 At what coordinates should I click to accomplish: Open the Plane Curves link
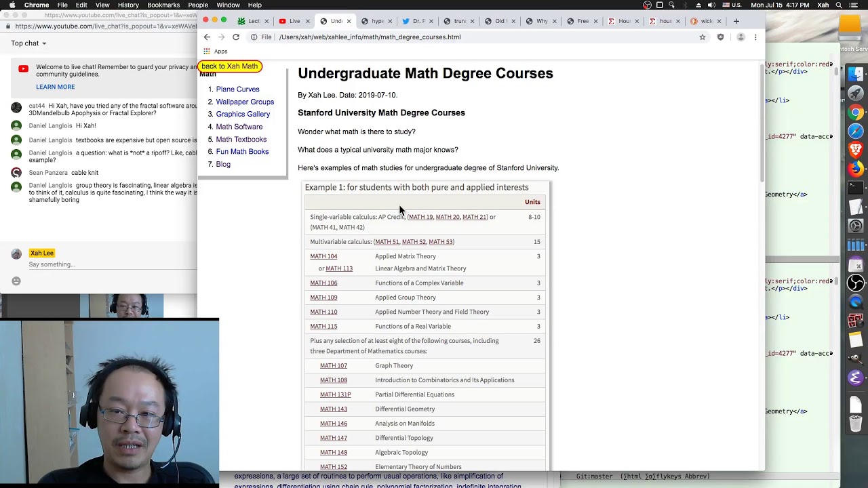237,89
